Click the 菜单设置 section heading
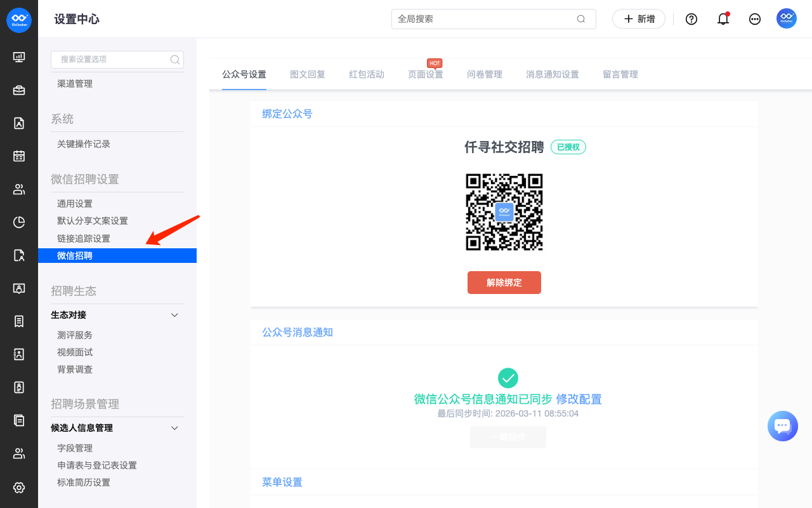 coord(282,483)
